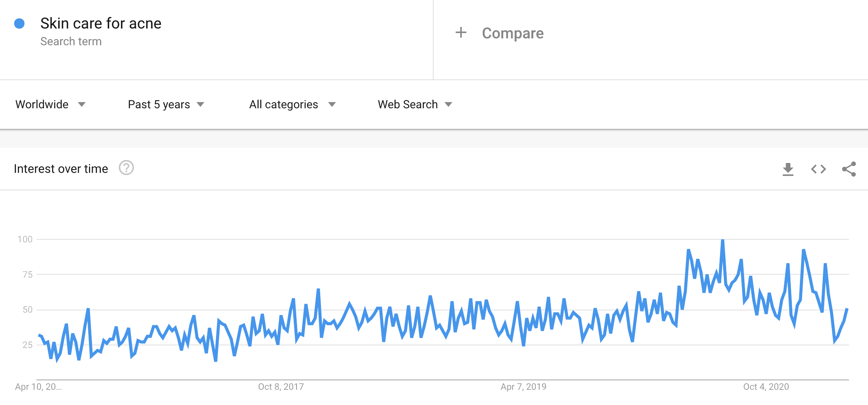
Task: Click the truncated Apr 10 axis label
Action: [38, 387]
